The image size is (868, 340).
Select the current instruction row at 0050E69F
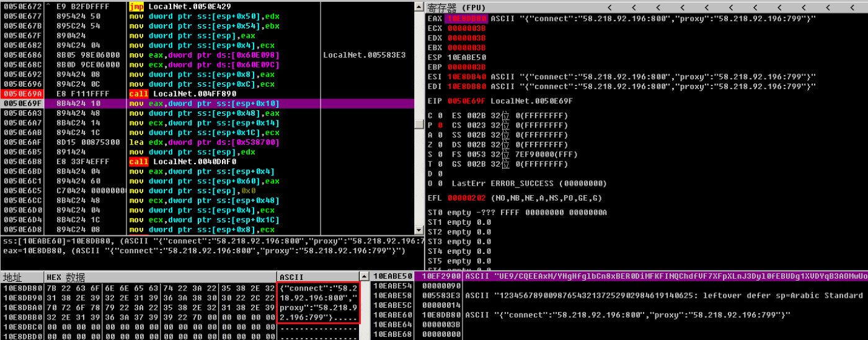207,103
